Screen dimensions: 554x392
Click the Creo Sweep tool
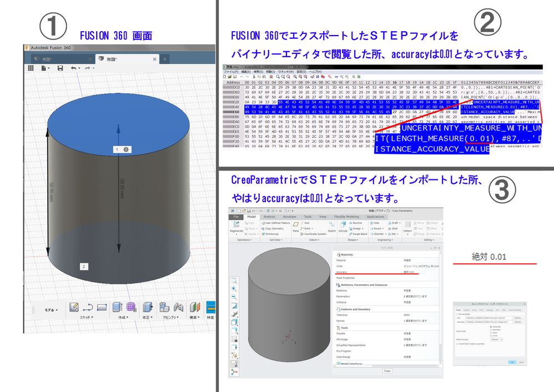pos(356,229)
